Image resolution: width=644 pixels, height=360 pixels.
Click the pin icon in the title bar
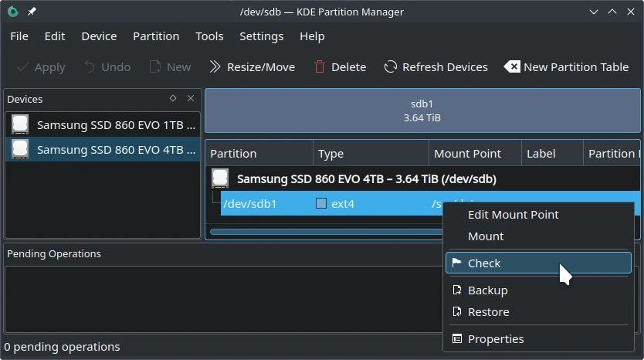click(x=32, y=12)
